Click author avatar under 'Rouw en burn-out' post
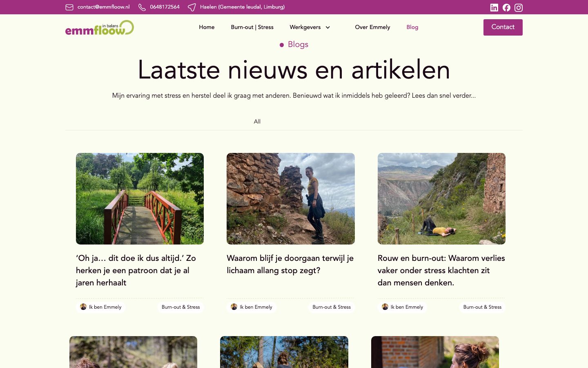Image resolution: width=588 pixels, height=368 pixels. (x=385, y=307)
